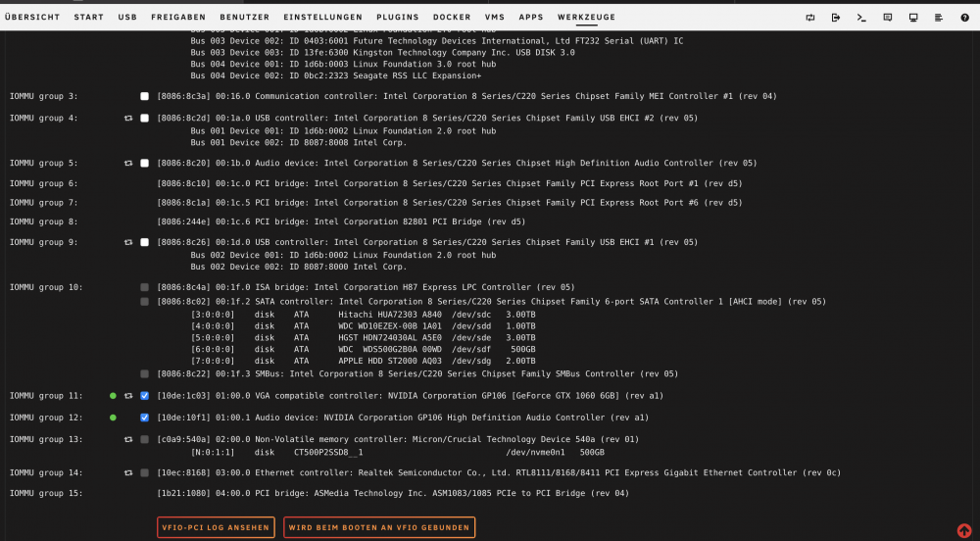Click the reset icon for IOMMU group 11
Viewport: 980px width, 541px height.
point(128,396)
